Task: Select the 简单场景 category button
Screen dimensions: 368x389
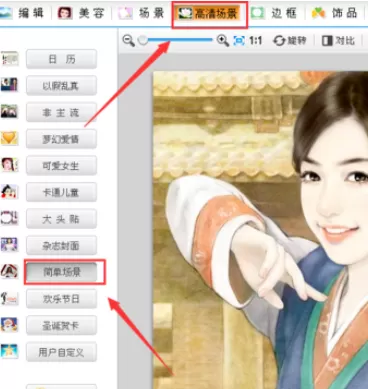Action: pos(61,272)
